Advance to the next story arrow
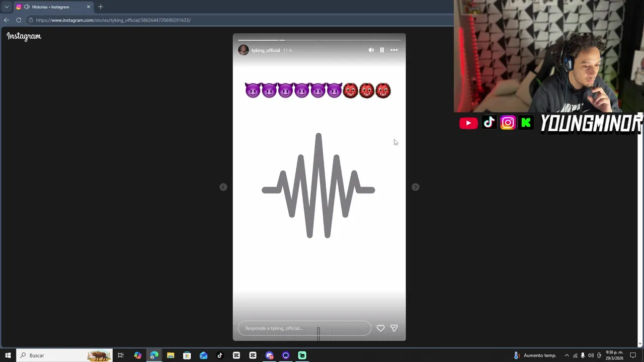 (415, 187)
